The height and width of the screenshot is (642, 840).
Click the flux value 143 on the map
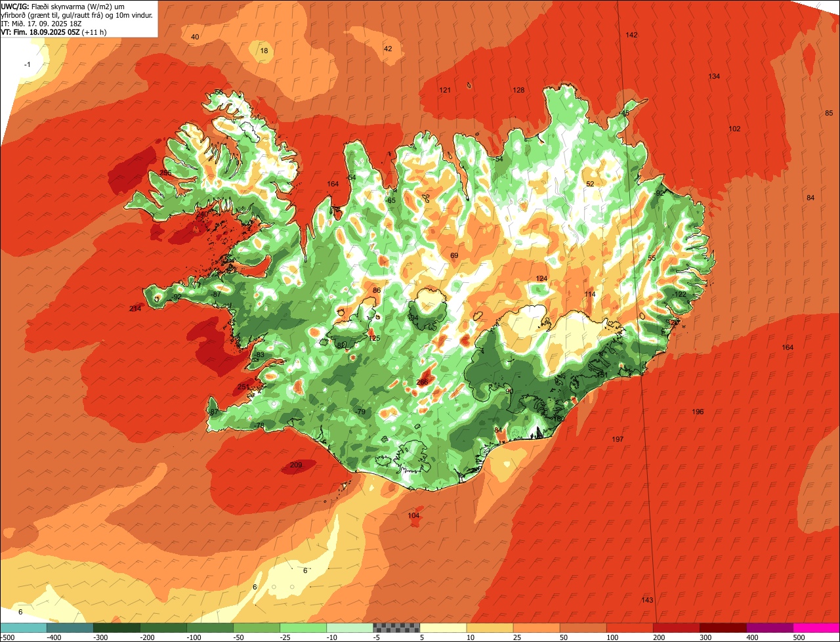point(648,601)
